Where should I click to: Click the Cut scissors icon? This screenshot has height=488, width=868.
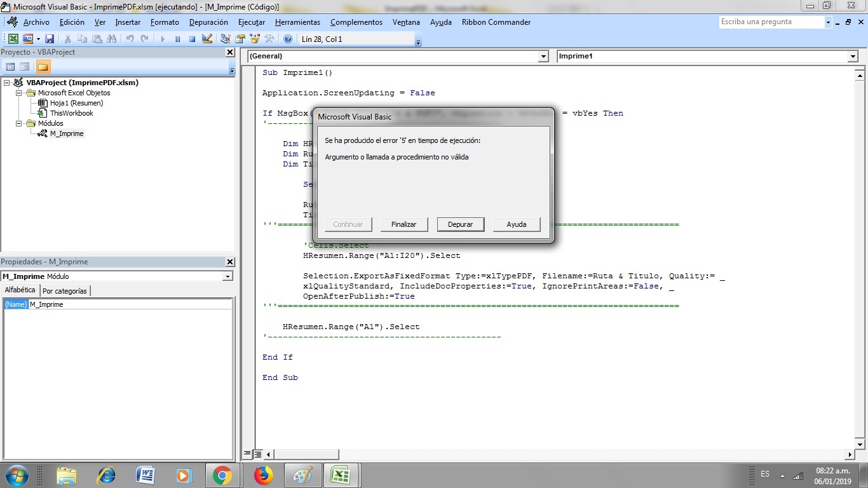click(x=67, y=39)
